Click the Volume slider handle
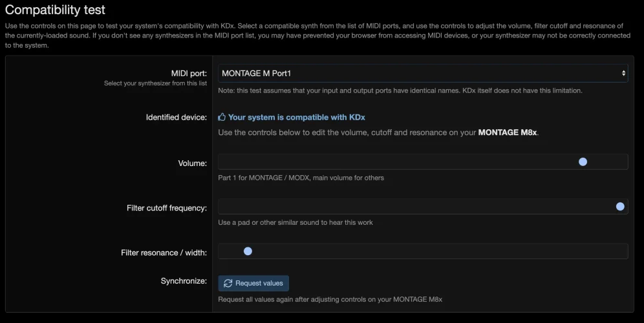Viewport: 644px width, 323px height. click(583, 162)
